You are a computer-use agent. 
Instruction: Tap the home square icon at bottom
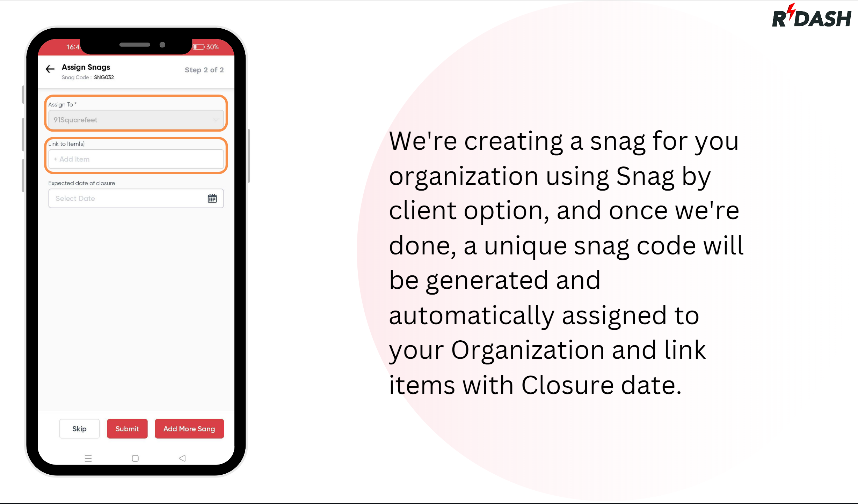pyautogui.click(x=134, y=458)
